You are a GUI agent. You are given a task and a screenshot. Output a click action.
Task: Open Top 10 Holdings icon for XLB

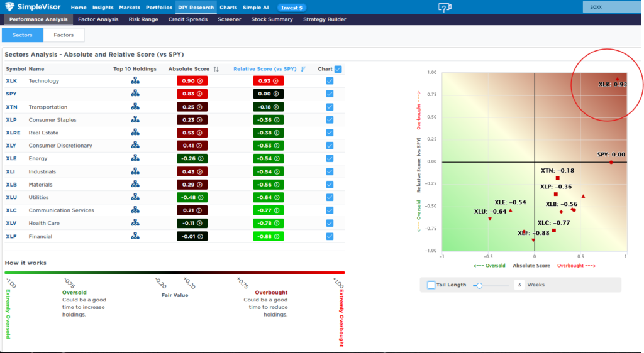click(135, 185)
